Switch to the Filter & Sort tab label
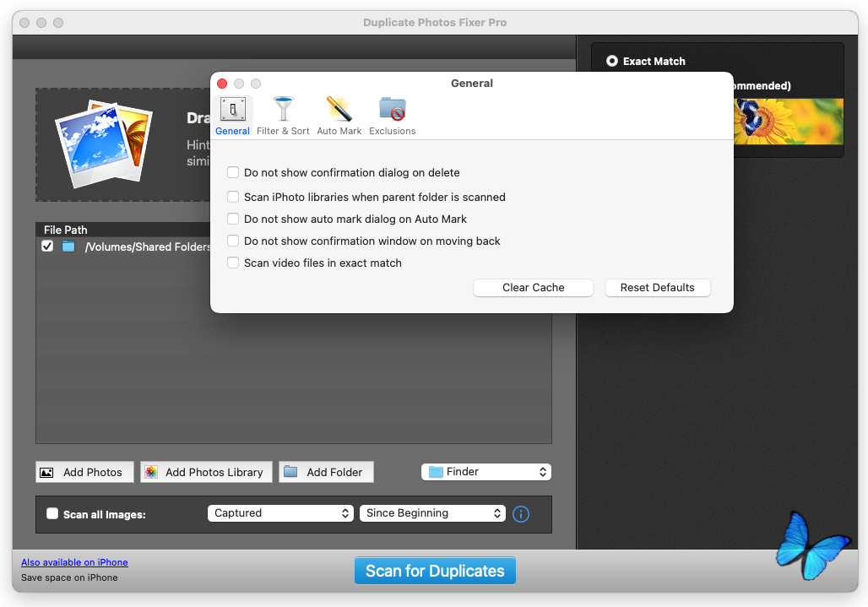This screenshot has height=607, width=868. pos(283,131)
